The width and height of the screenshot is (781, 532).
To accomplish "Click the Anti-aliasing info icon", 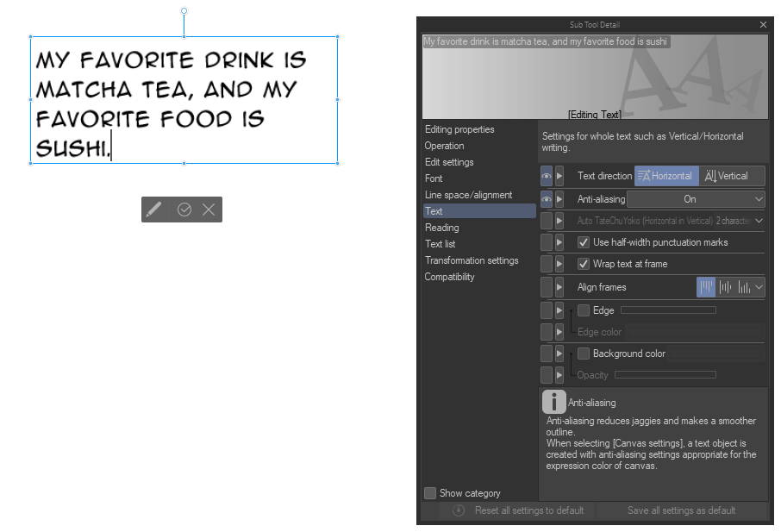I will (x=554, y=402).
